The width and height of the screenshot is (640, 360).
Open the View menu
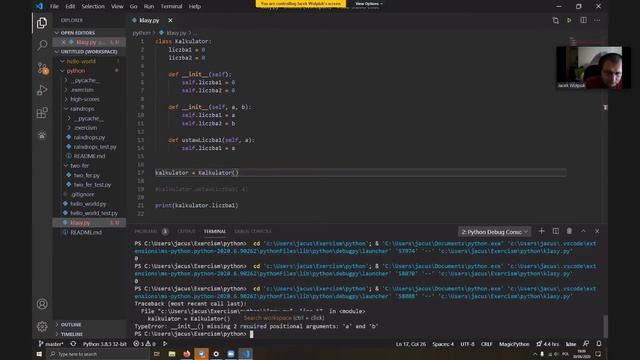coord(117,7)
